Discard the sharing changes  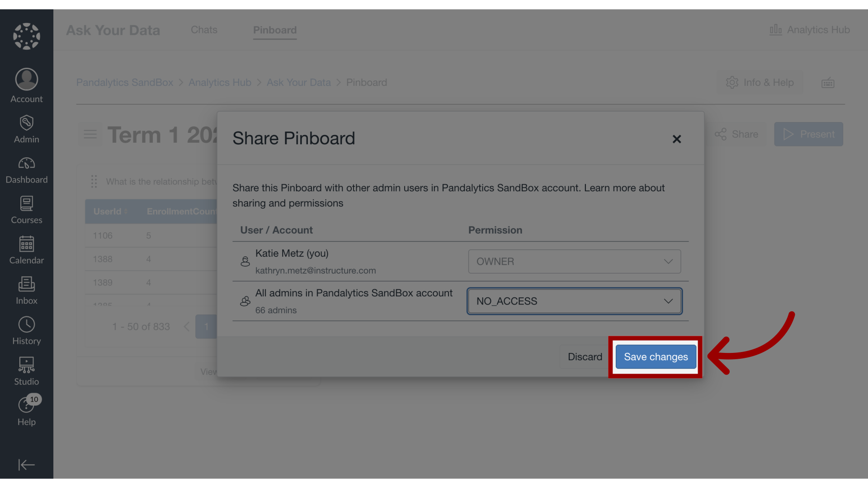(585, 357)
